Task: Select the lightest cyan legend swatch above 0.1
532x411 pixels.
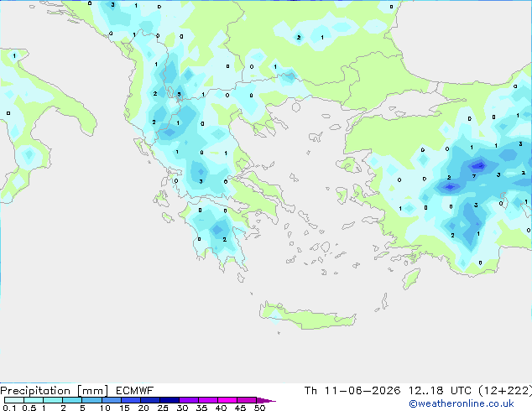Action: (14, 400)
